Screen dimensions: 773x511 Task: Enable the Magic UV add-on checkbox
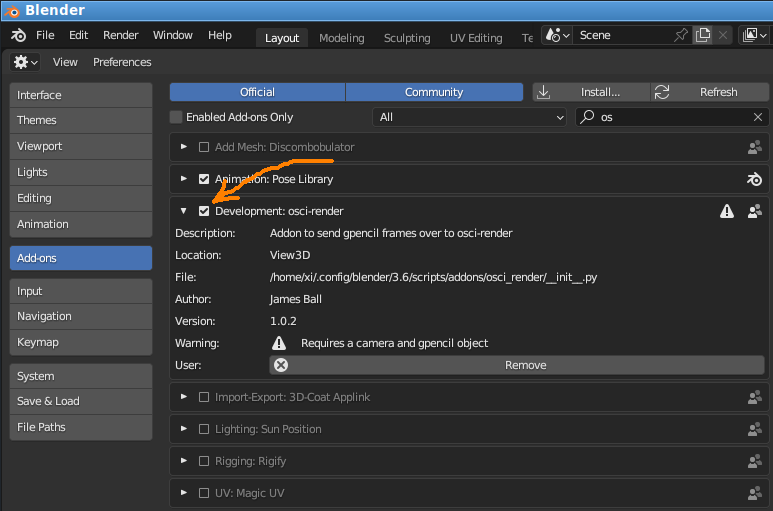pos(204,493)
